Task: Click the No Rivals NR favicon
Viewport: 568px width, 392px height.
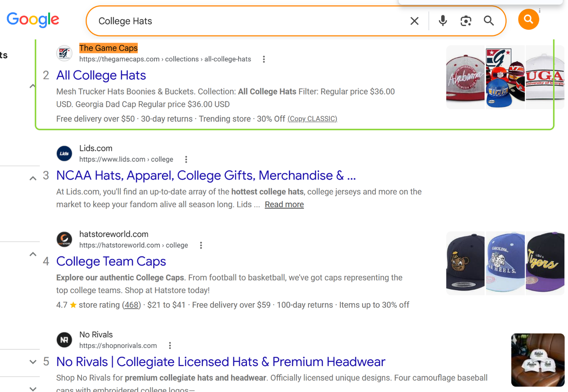Action: [x=64, y=340]
